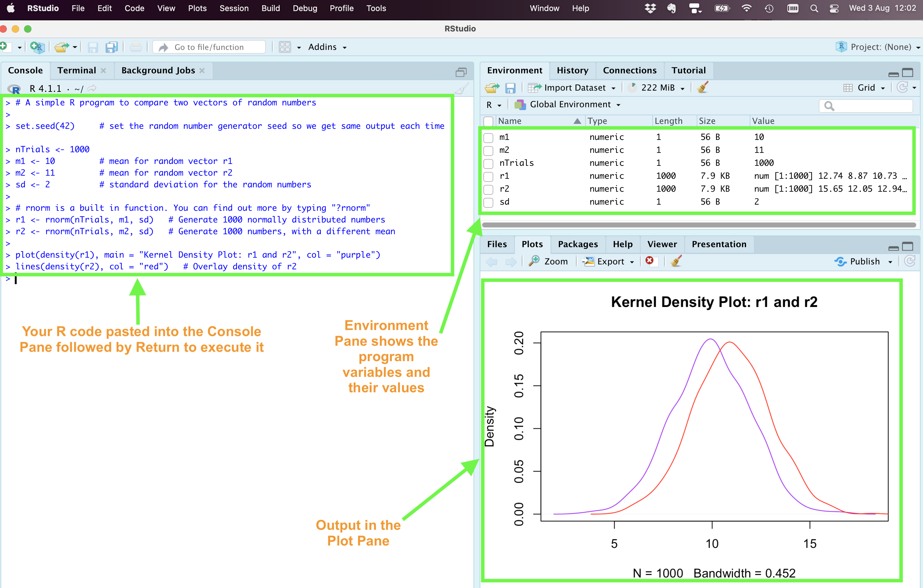Click the save workspace icon in Environment
The width and height of the screenshot is (923, 588).
point(510,88)
